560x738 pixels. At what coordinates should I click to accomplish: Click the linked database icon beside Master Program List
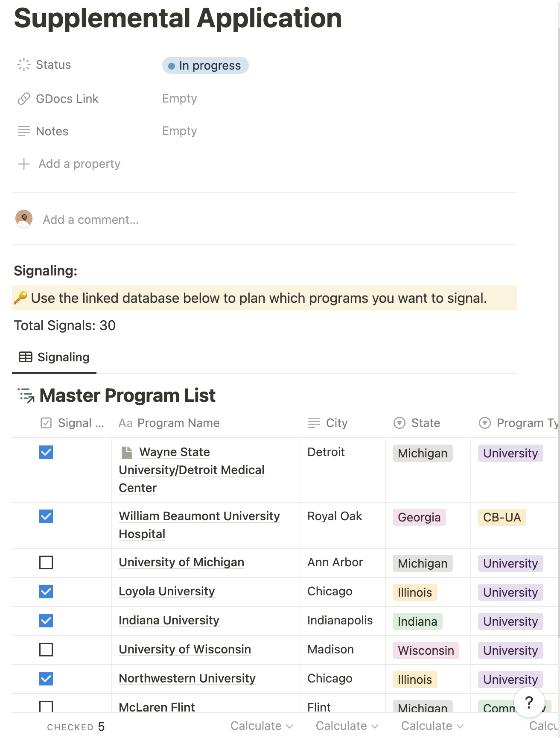[x=26, y=395]
